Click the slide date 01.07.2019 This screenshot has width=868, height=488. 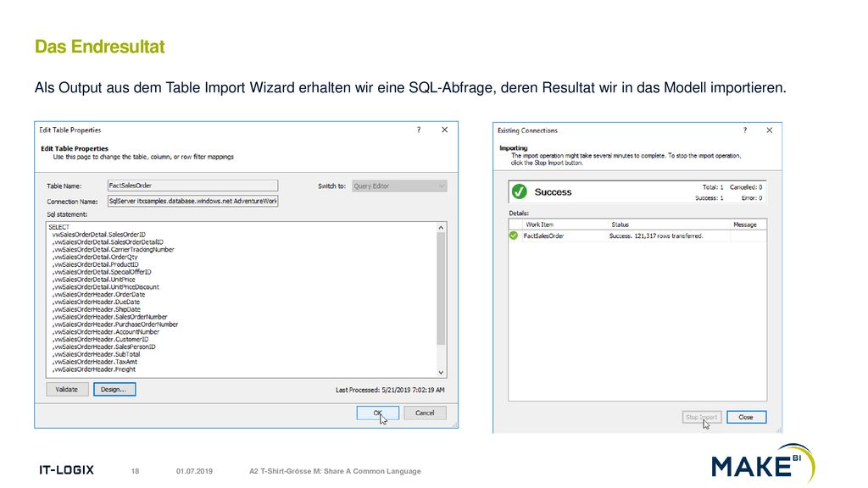click(194, 471)
